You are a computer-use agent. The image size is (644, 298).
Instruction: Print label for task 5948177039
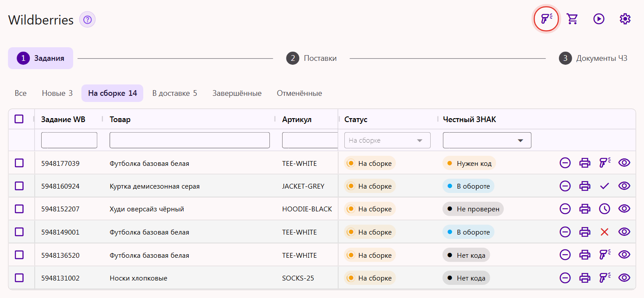coord(585,163)
